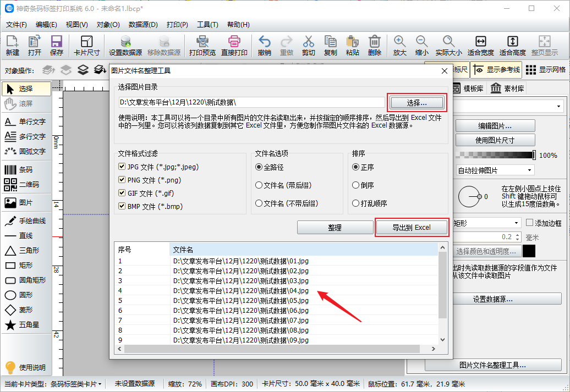Click the 实际大小 actual size icon
Screen dimensions: 570x392
448,46
